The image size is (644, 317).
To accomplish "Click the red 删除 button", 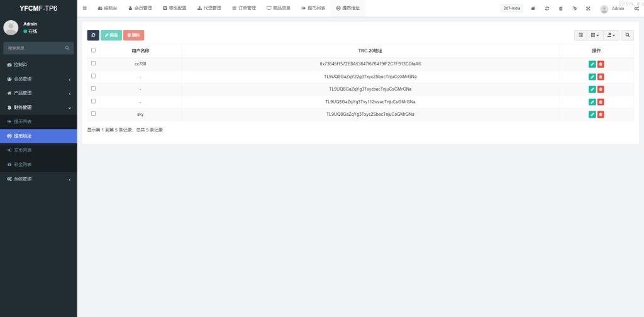I will point(133,35).
